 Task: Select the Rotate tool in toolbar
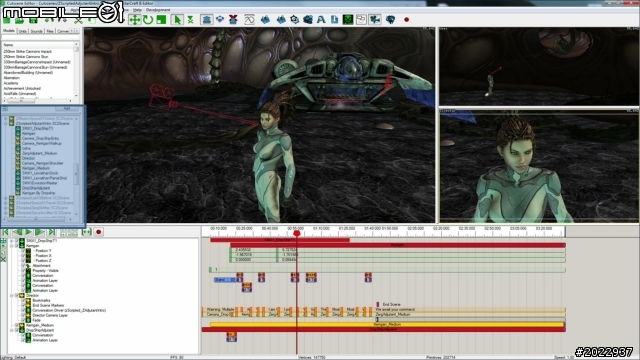148,20
